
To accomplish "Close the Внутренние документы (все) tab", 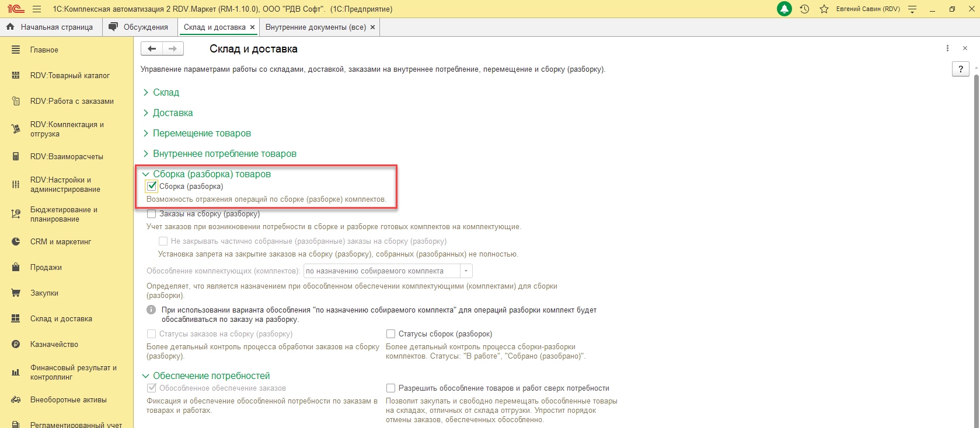I will point(372,27).
